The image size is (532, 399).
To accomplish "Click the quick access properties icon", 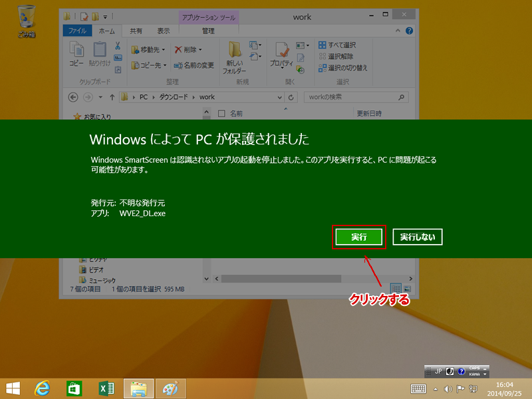I will point(84,16).
